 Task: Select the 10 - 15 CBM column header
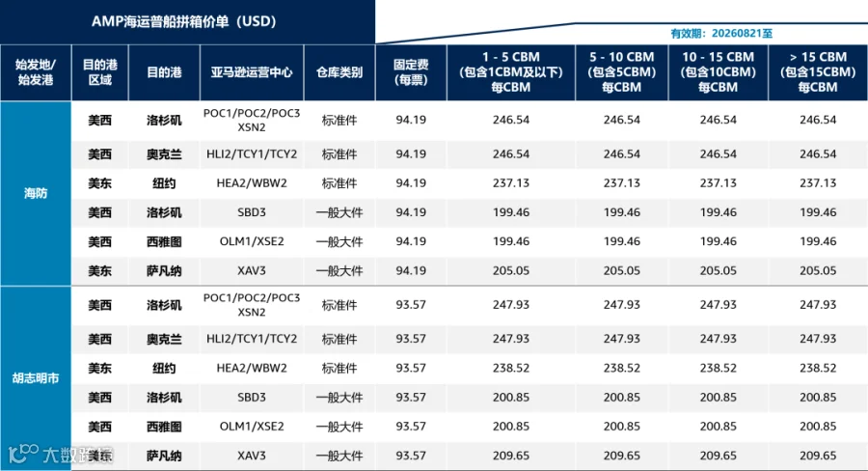tap(718, 72)
